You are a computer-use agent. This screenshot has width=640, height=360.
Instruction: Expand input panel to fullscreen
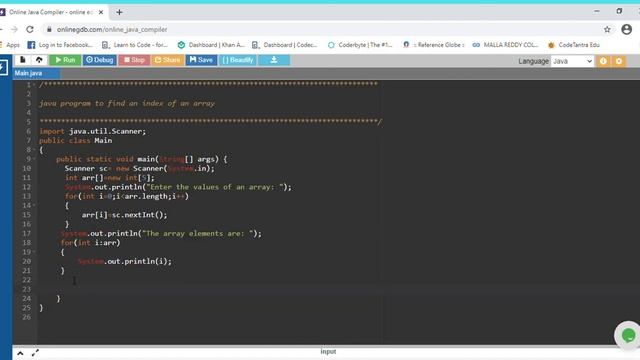coord(35,353)
